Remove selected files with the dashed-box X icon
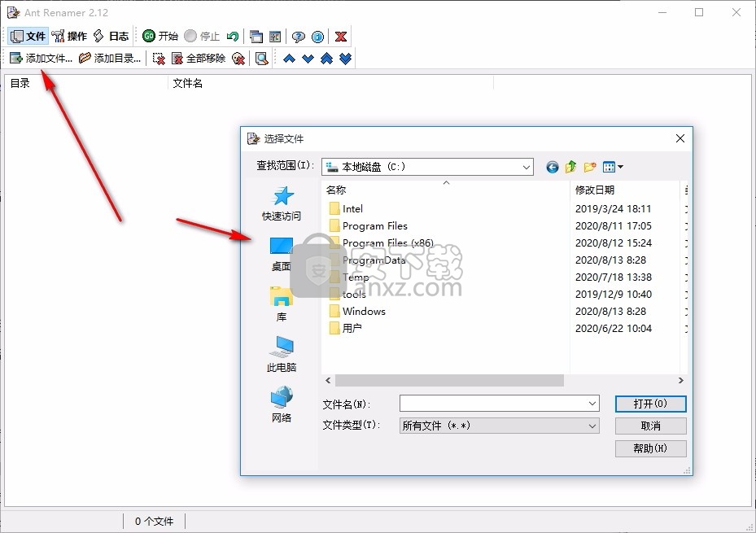Screen dimensions: 756x533 click(159, 59)
